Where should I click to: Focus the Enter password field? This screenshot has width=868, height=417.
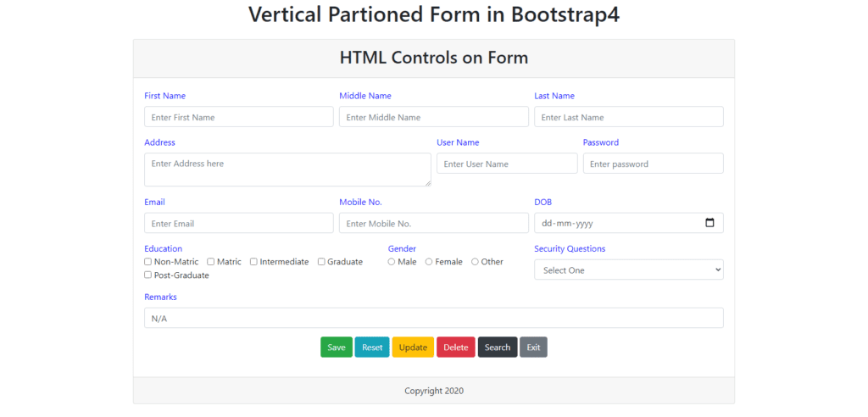coord(654,164)
